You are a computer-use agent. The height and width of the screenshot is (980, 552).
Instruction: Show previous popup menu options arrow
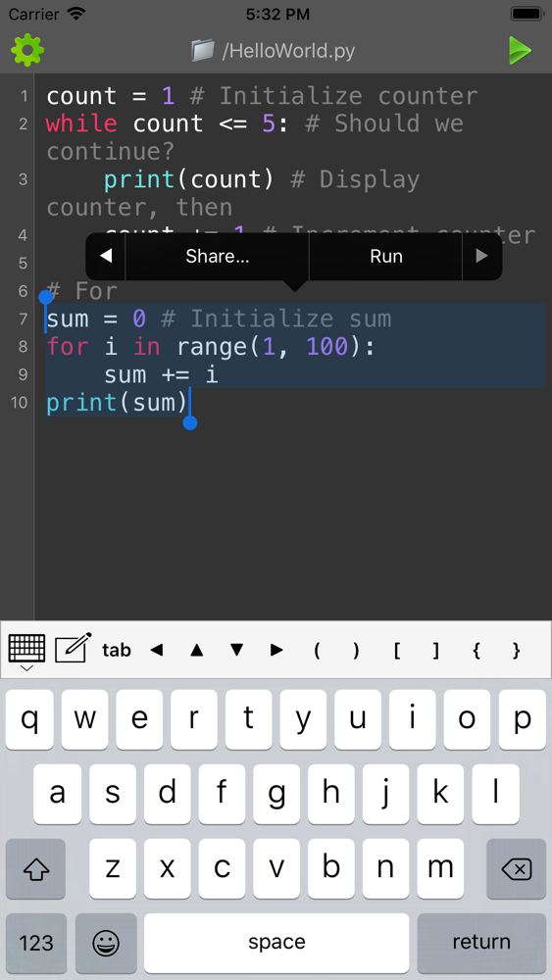(106, 256)
